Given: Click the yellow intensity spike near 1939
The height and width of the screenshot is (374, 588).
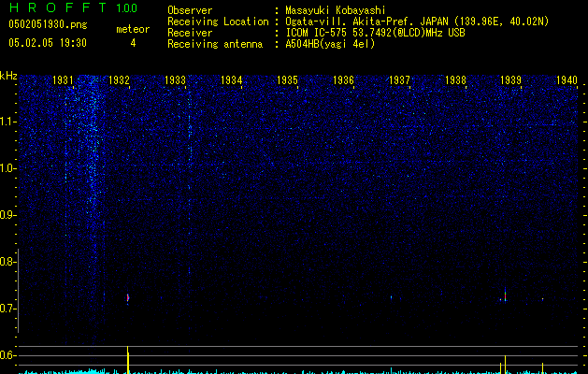Looking at the screenshot, I should pos(505,365).
